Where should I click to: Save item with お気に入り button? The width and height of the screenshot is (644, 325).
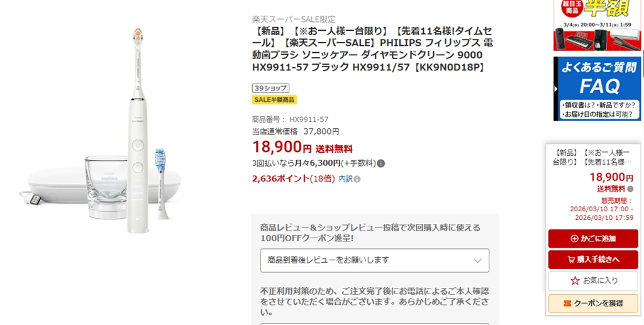tap(593, 281)
